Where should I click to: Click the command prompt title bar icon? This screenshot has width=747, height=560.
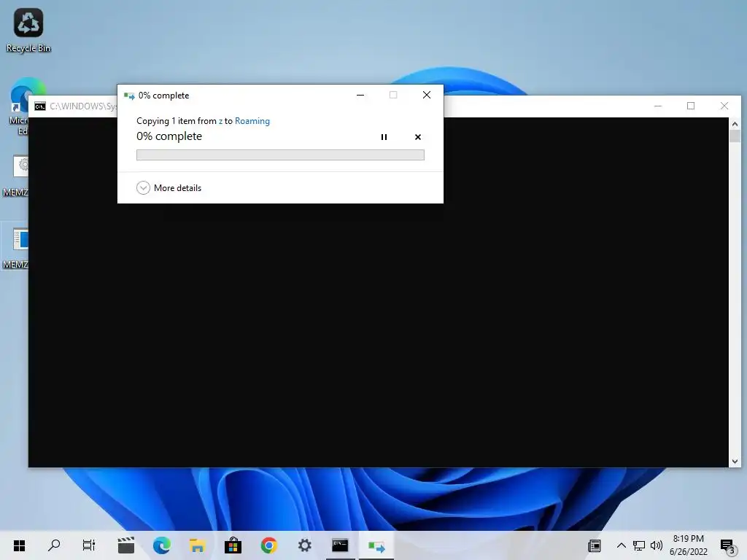point(40,106)
